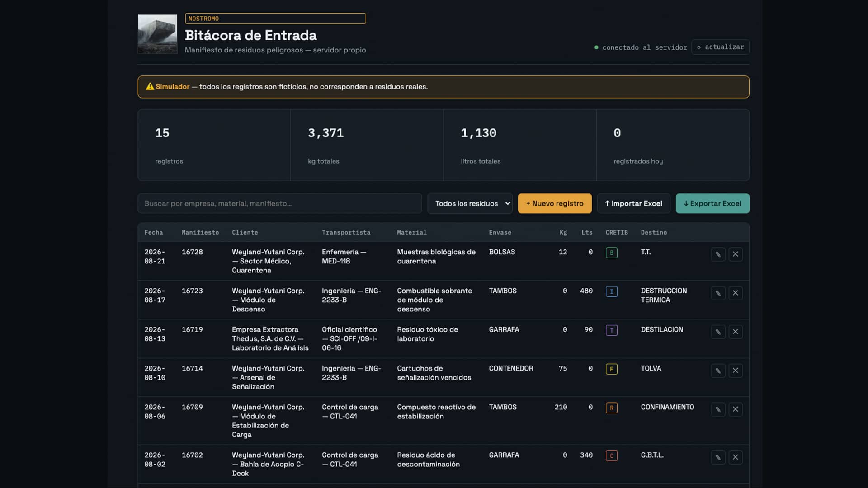The width and height of the screenshot is (868, 488).
Task: Delete the record for manifest 16719
Action: pos(736,332)
